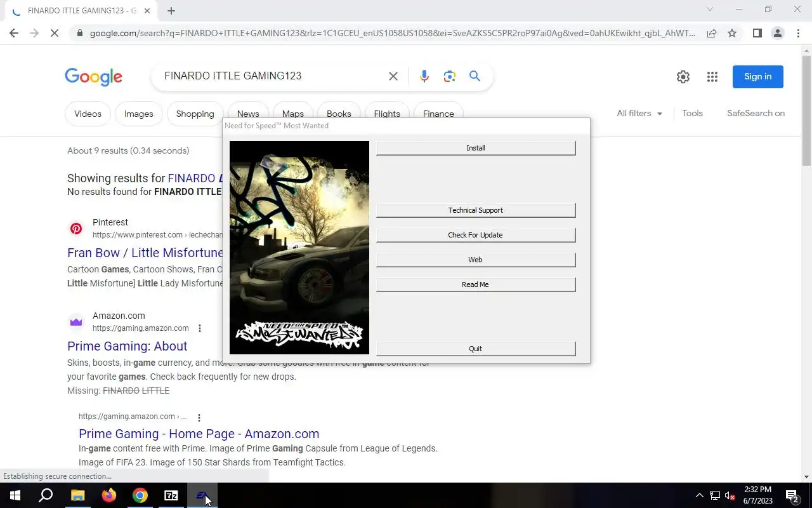Launch Firefox from taskbar
This screenshot has height=508, width=812.
108,495
